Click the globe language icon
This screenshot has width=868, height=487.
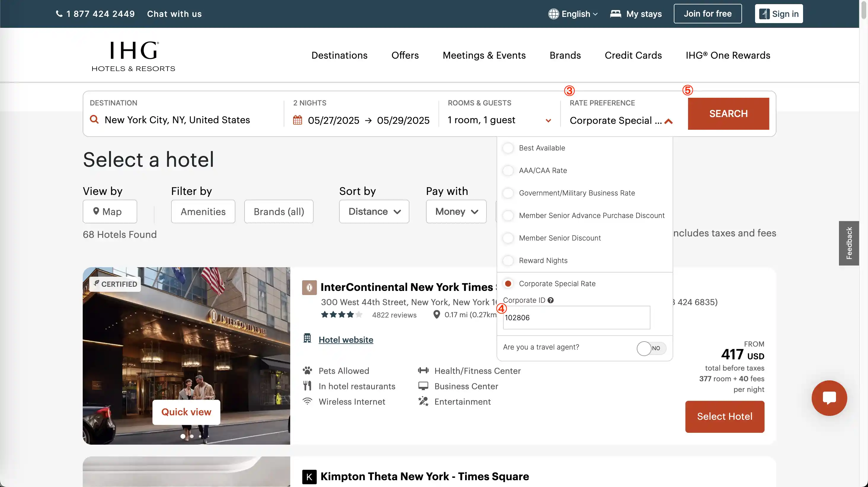[x=553, y=14]
